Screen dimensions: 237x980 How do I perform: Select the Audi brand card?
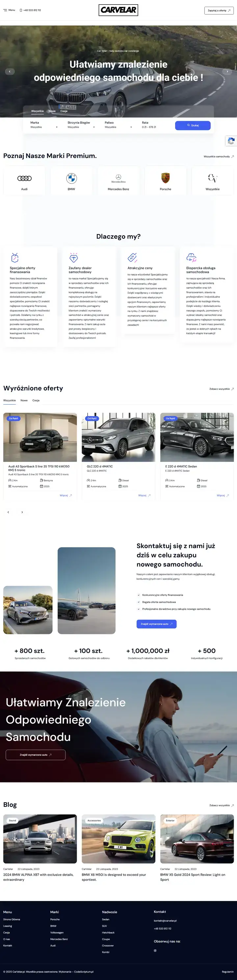tap(24, 181)
